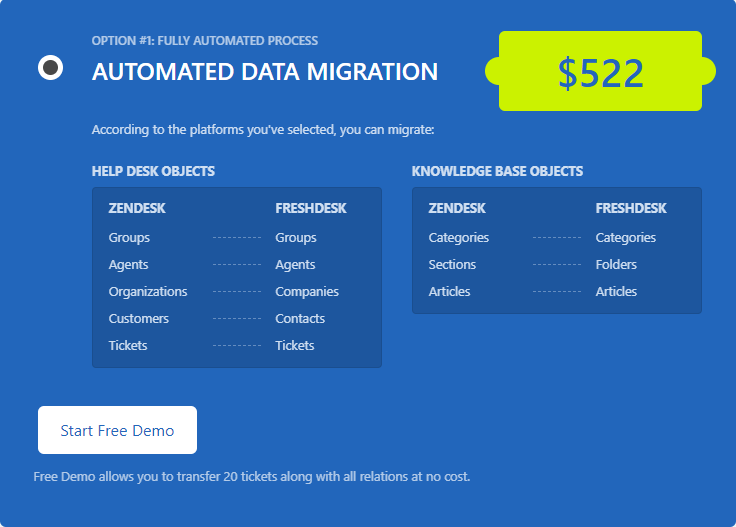Image resolution: width=736 pixels, height=527 pixels.
Task: Click Agents in the Freshdesk column
Action: point(295,265)
